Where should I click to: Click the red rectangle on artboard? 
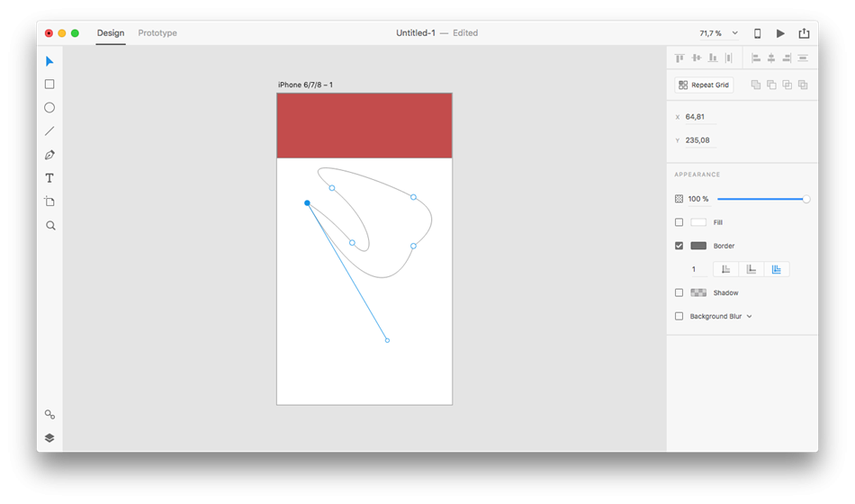point(364,125)
